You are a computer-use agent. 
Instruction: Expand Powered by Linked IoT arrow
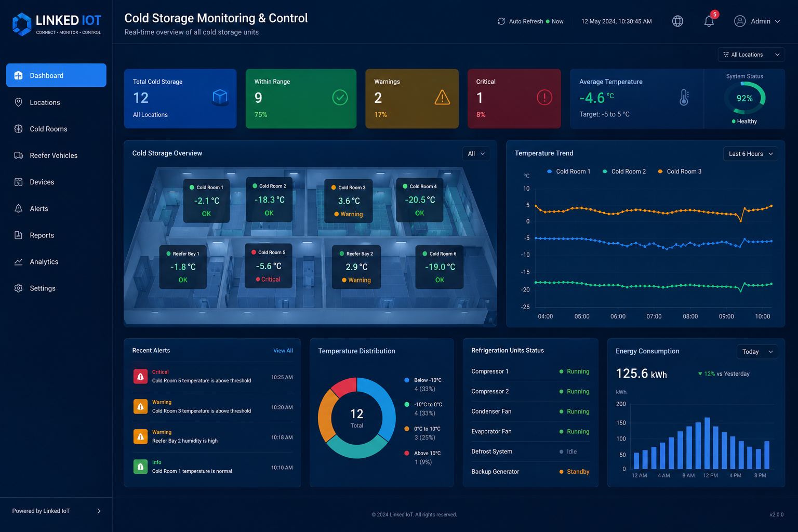pos(99,511)
